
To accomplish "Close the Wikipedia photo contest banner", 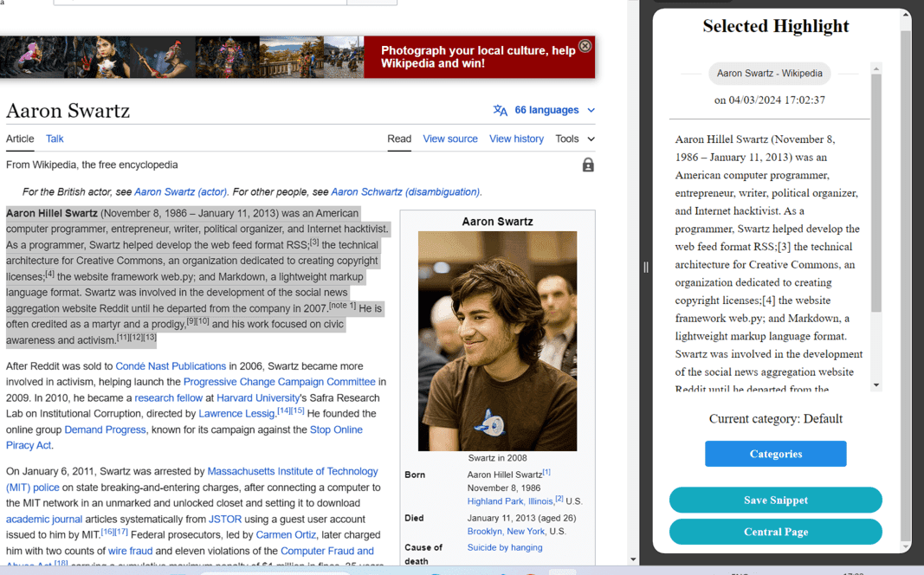I will click(x=585, y=46).
